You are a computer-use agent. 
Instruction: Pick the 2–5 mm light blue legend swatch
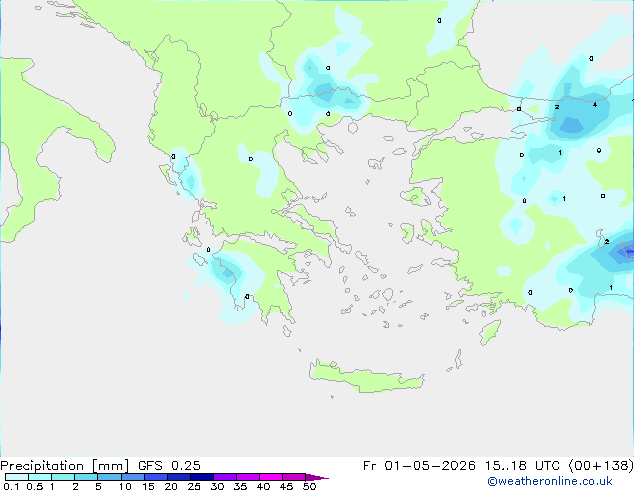[x=86, y=477]
